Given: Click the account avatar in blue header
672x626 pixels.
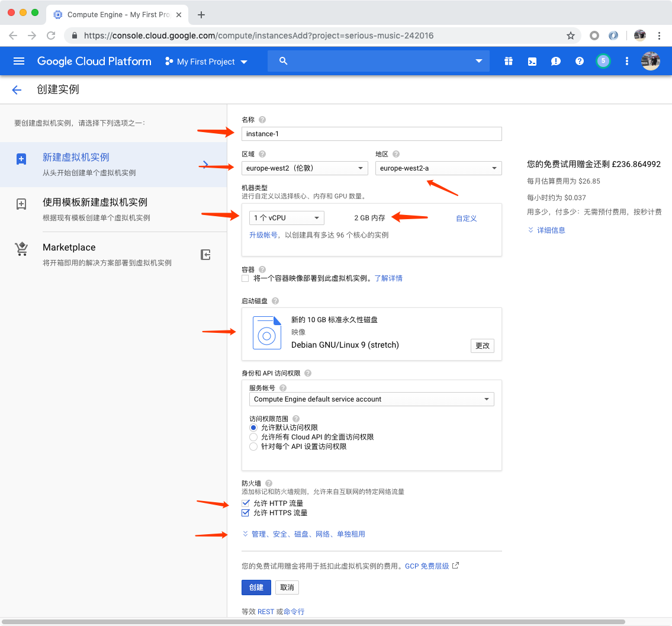Looking at the screenshot, I should [650, 61].
